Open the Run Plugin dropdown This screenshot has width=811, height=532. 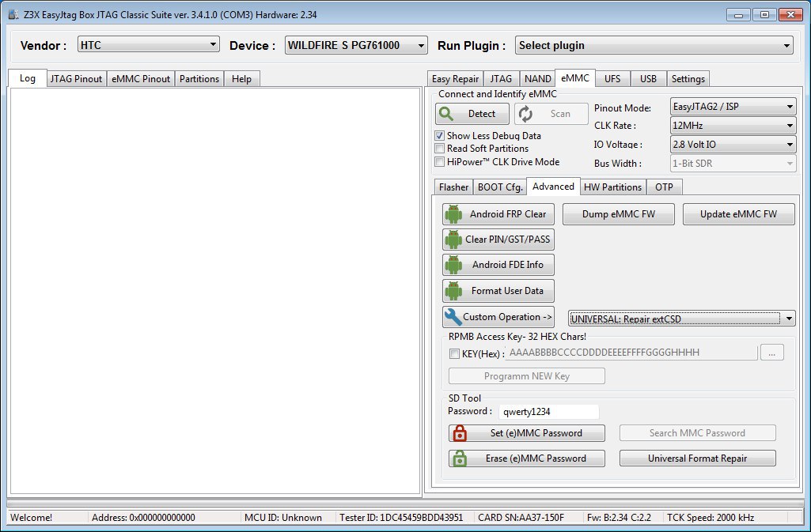pos(654,45)
